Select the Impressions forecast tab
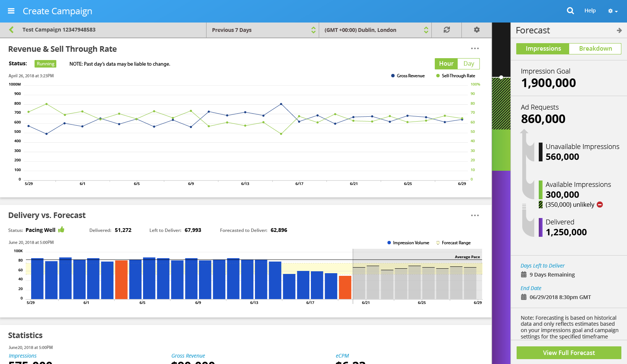The image size is (627, 364). click(x=543, y=49)
